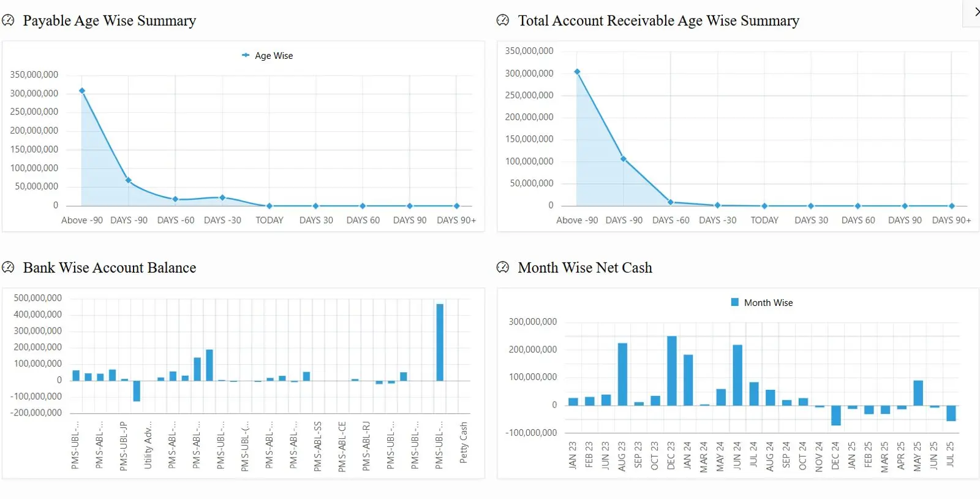Image resolution: width=980 pixels, height=499 pixels.
Task: Click the icon beside Month Wise Net Cash
Action: 503,268
